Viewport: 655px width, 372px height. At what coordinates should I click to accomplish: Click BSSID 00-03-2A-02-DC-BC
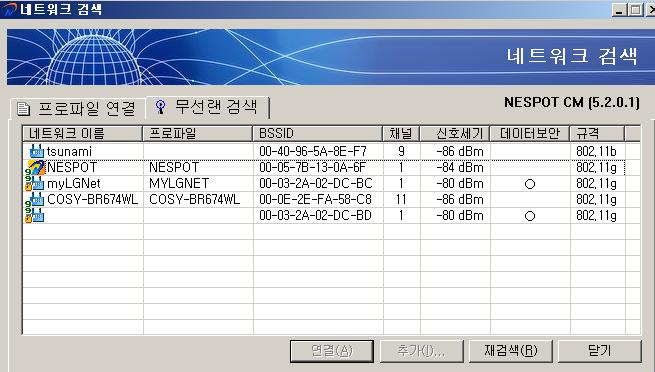[315, 183]
